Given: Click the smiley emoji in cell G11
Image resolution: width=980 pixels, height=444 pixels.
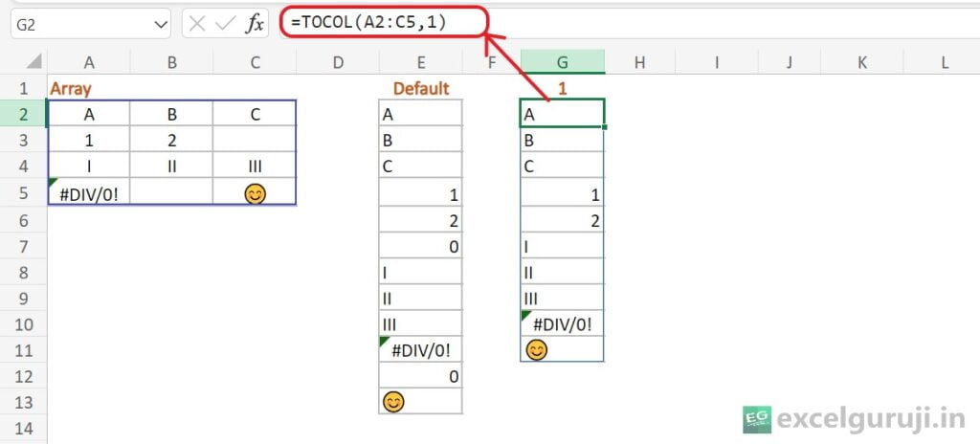Looking at the screenshot, I should [x=537, y=350].
